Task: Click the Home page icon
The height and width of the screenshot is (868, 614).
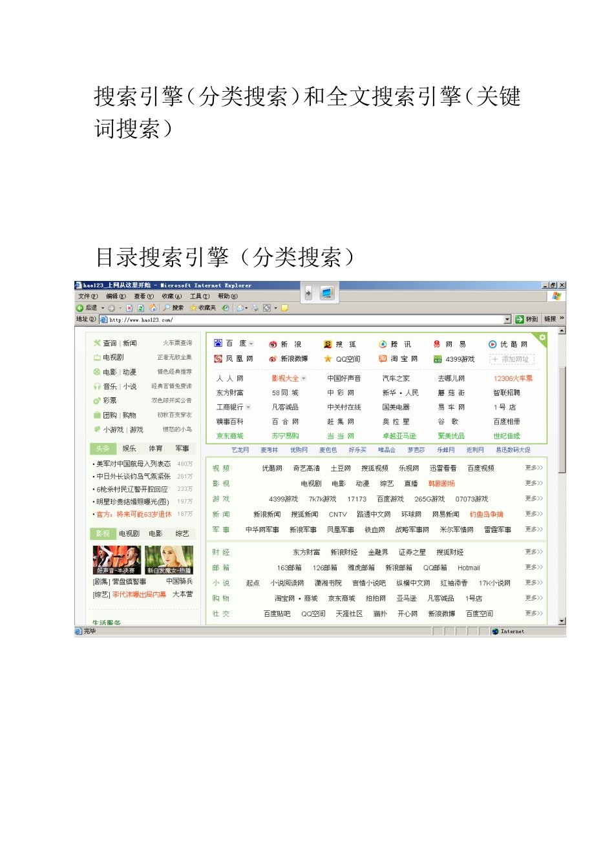Action: coord(152,308)
